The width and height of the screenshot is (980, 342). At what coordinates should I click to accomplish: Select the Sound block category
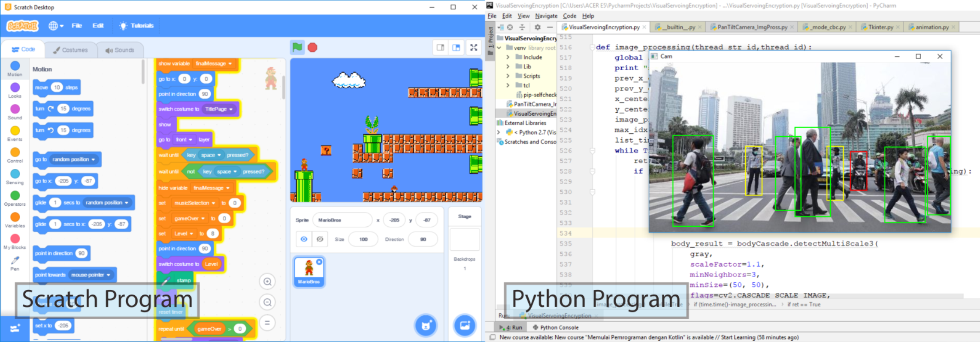click(15, 112)
